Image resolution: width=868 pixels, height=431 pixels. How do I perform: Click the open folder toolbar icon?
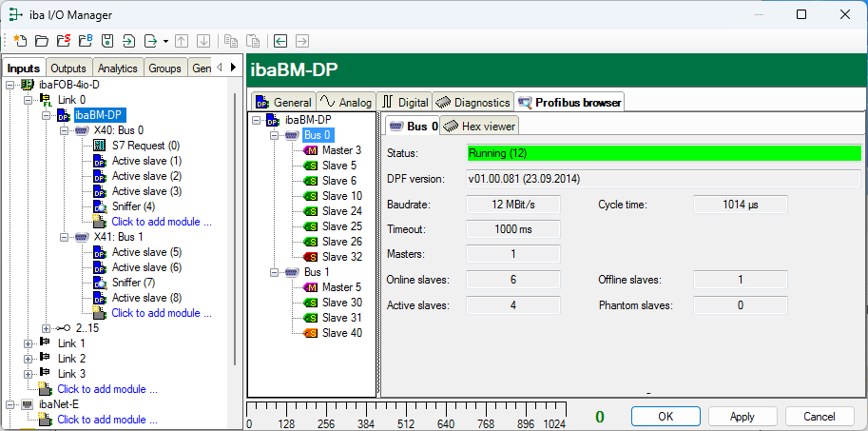[42, 41]
